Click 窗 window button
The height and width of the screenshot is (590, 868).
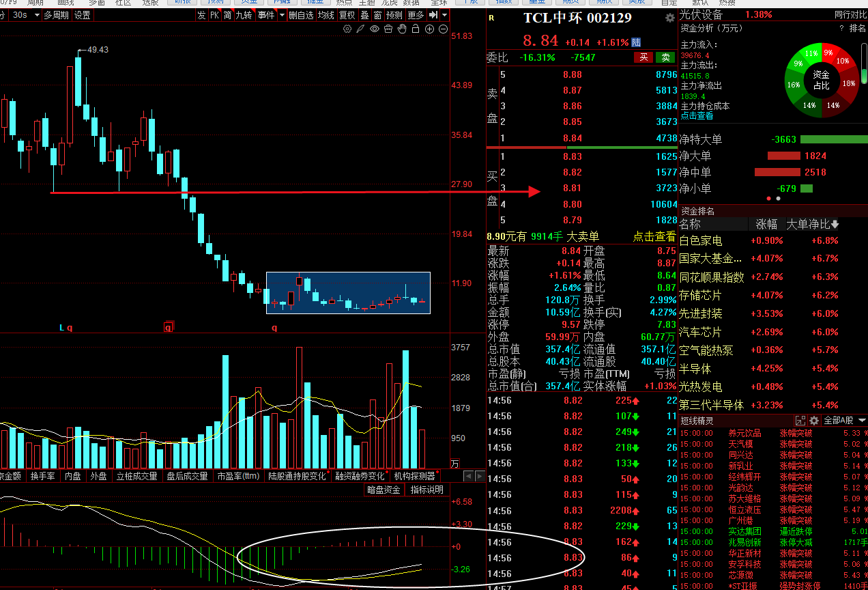coord(378,15)
